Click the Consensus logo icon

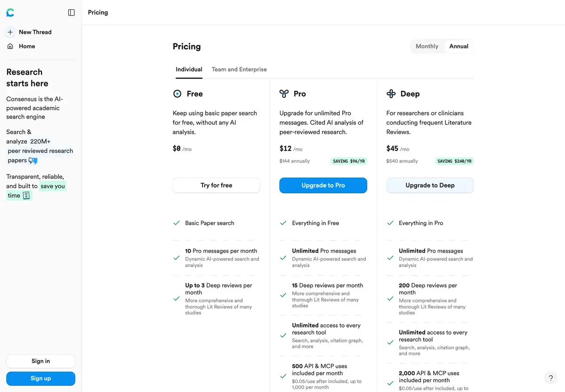coord(10,13)
